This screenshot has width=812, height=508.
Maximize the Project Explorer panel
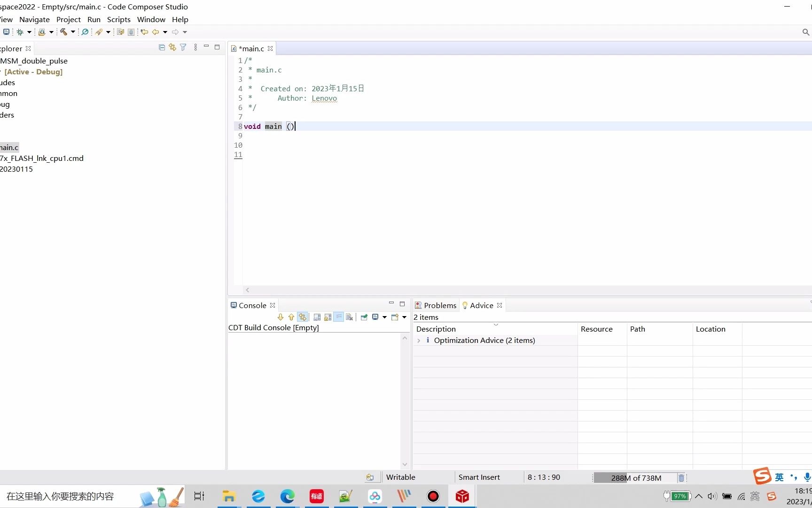pyautogui.click(x=217, y=47)
